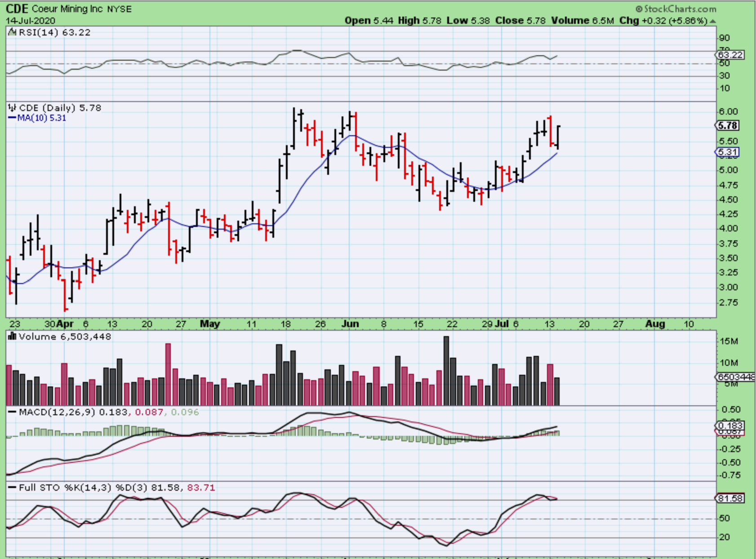Click the Jun month label on date axis

(350, 324)
